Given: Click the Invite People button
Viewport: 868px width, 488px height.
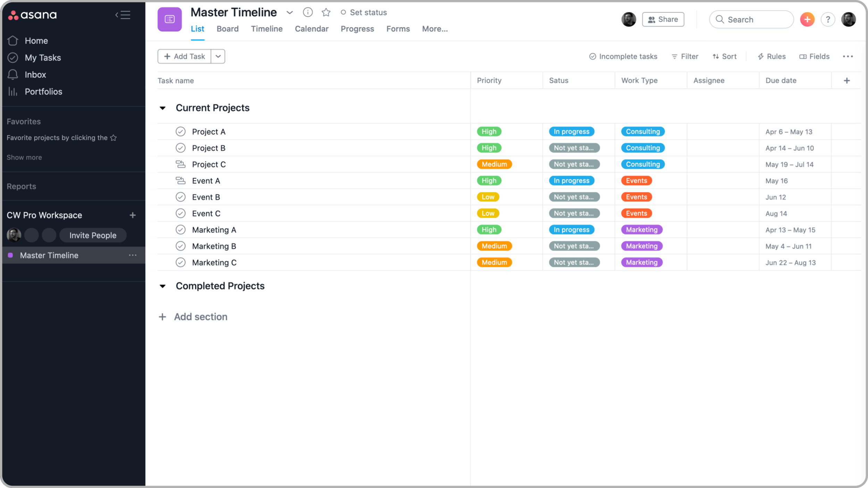Looking at the screenshot, I should tap(93, 235).
